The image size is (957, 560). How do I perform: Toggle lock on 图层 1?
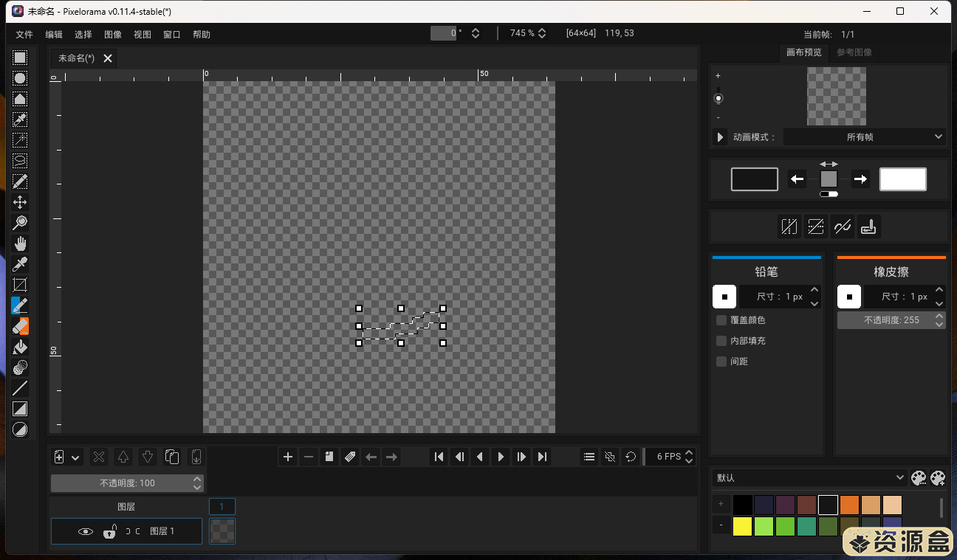click(x=110, y=531)
